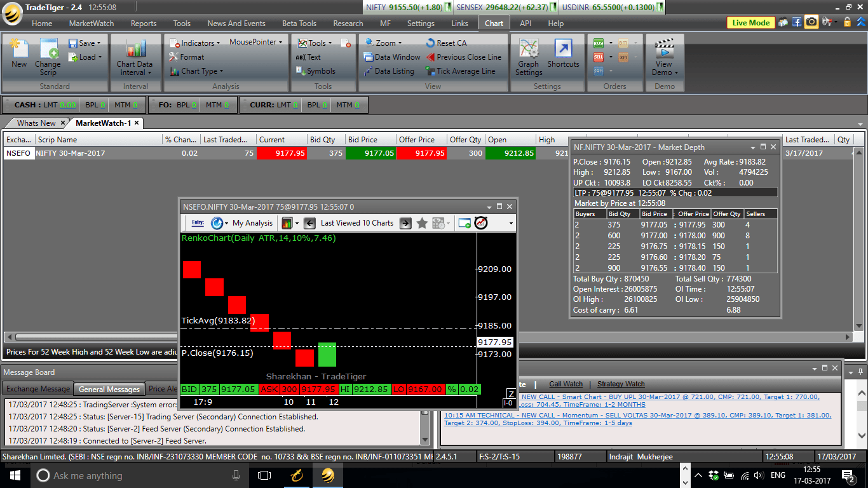Open the SELL VOLTAS Momentum call link

click(x=637, y=419)
